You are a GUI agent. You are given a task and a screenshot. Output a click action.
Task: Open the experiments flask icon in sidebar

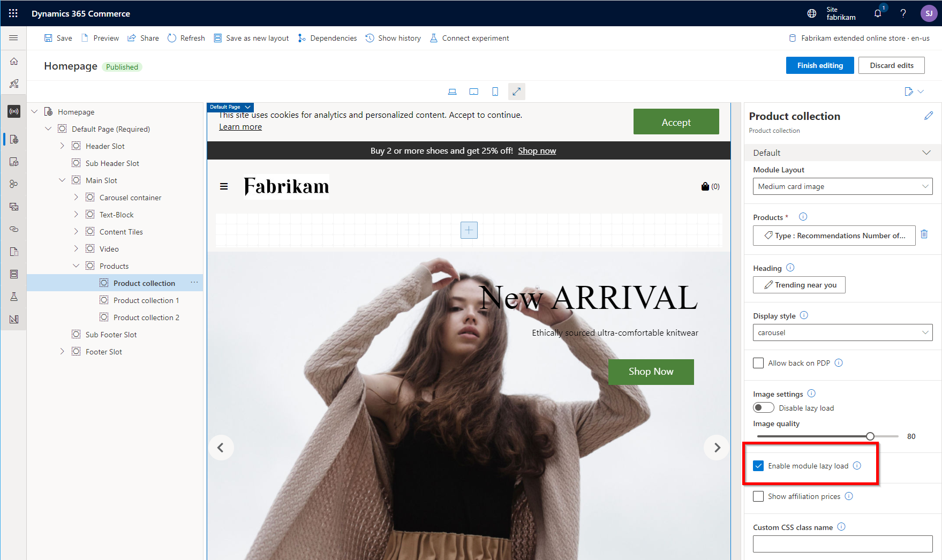13,296
